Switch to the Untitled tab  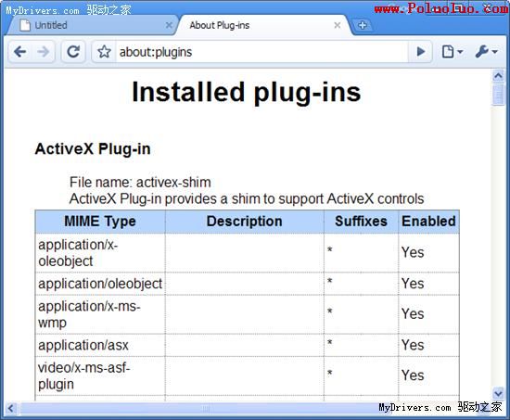click(93, 25)
